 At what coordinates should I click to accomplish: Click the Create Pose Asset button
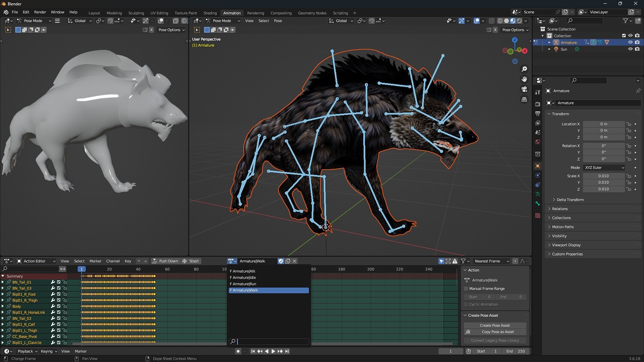[x=495, y=326]
